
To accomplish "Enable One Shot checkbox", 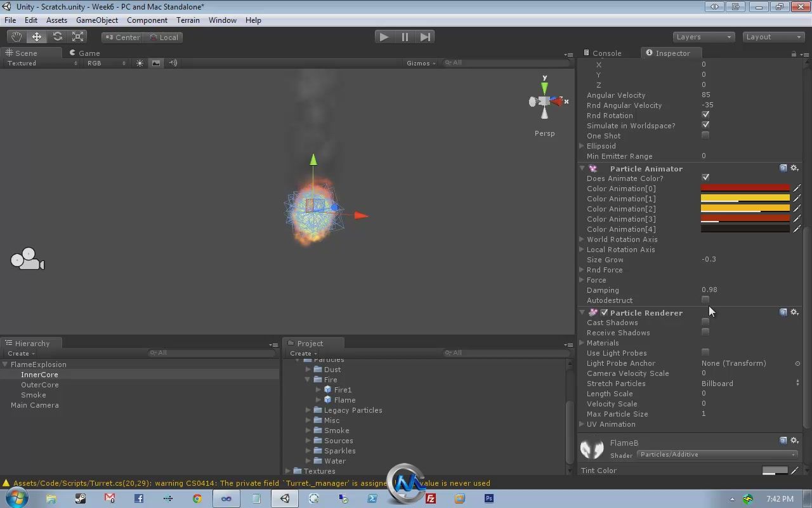I will click(x=705, y=135).
